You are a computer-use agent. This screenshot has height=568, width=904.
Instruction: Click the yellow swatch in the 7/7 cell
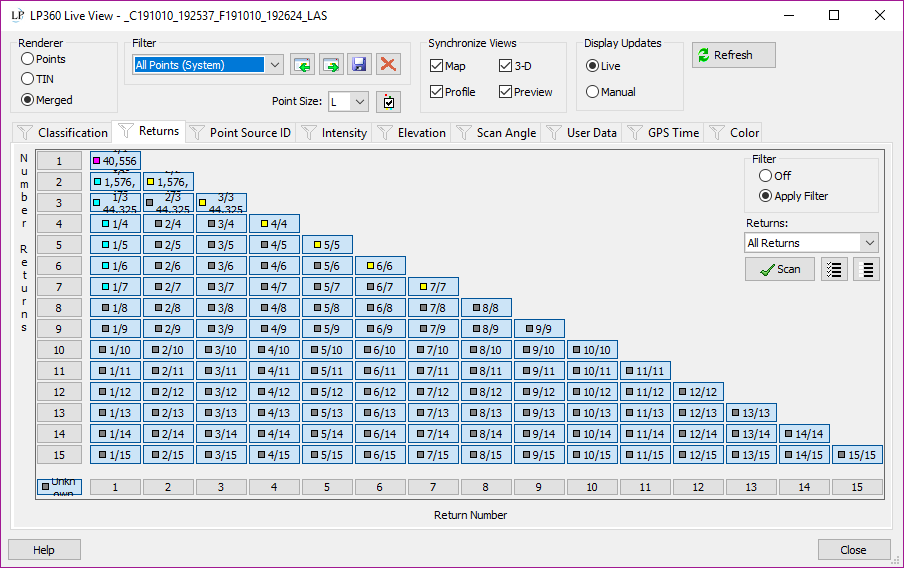point(423,287)
